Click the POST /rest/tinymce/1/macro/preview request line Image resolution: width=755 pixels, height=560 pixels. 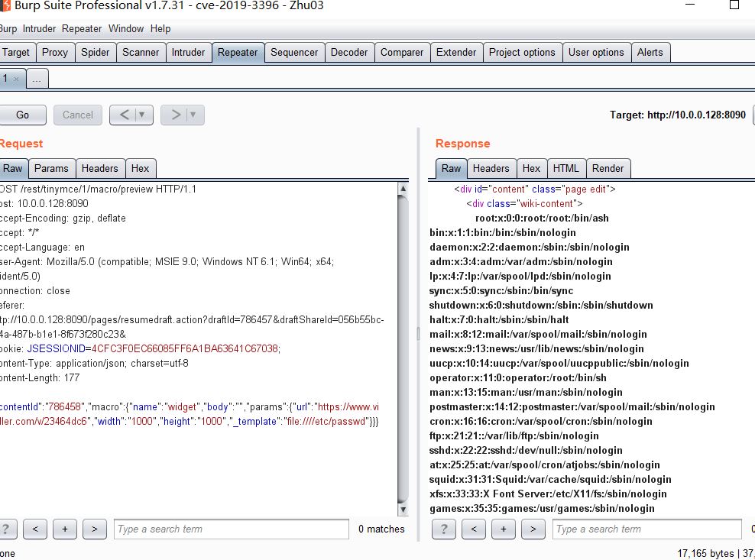(x=99, y=189)
